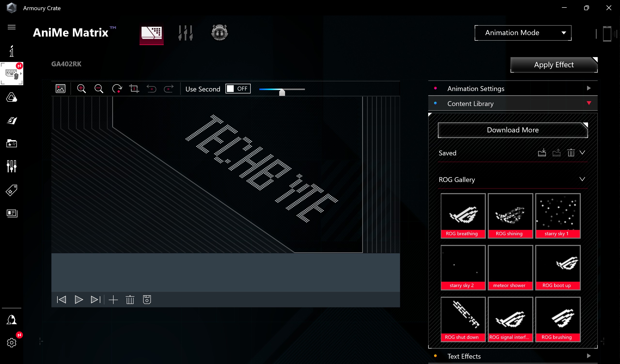This screenshot has width=620, height=364.
Task: Switch to the equalizer sliders tab
Action: 186,33
